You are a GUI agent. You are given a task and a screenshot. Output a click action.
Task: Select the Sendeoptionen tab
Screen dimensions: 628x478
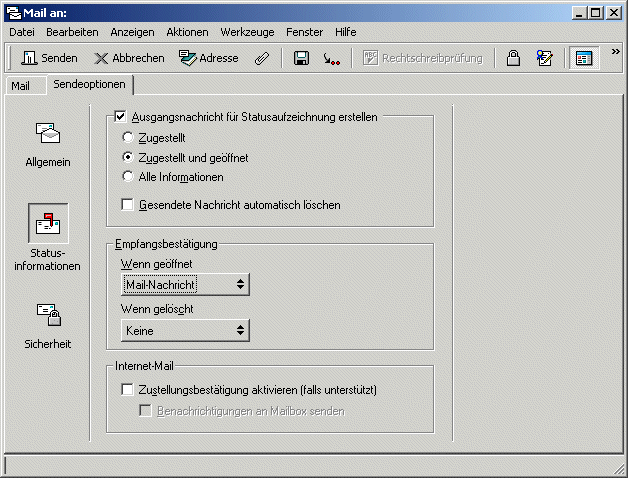point(89,84)
